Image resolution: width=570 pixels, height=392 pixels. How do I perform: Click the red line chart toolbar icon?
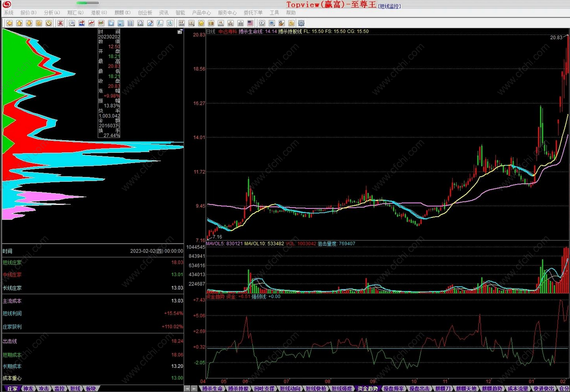[91, 23]
